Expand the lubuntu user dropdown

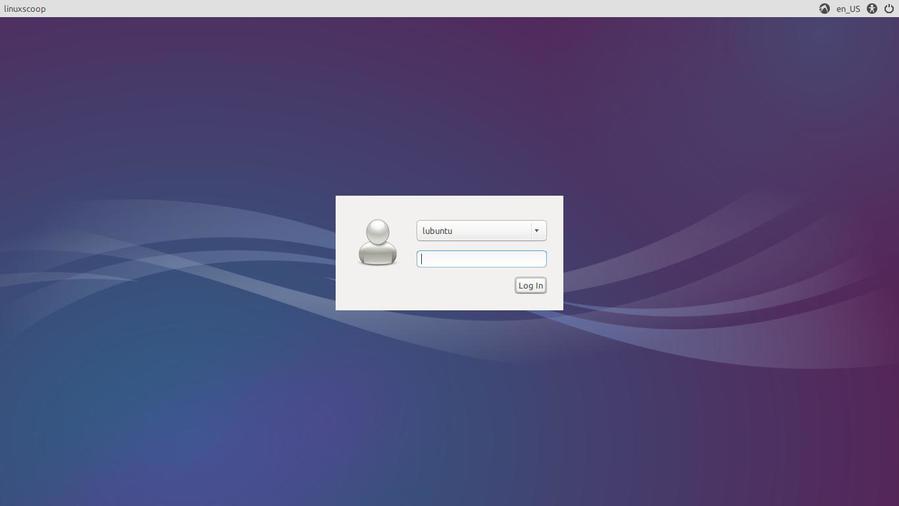(481, 231)
